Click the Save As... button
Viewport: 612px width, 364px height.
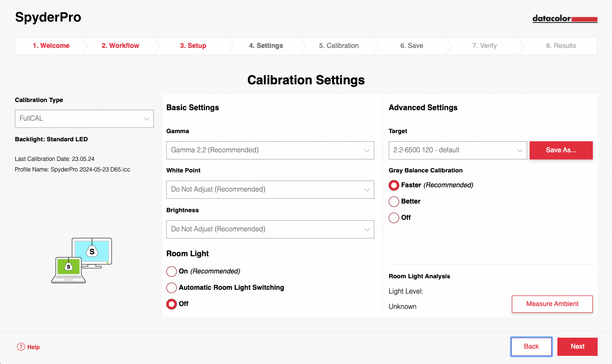(x=561, y=150)
